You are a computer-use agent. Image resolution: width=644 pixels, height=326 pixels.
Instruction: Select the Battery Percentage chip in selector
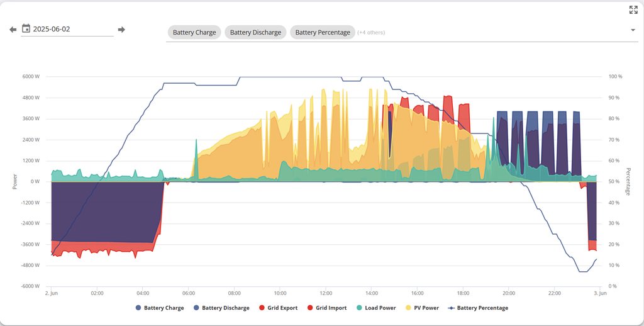pos(323,33)
